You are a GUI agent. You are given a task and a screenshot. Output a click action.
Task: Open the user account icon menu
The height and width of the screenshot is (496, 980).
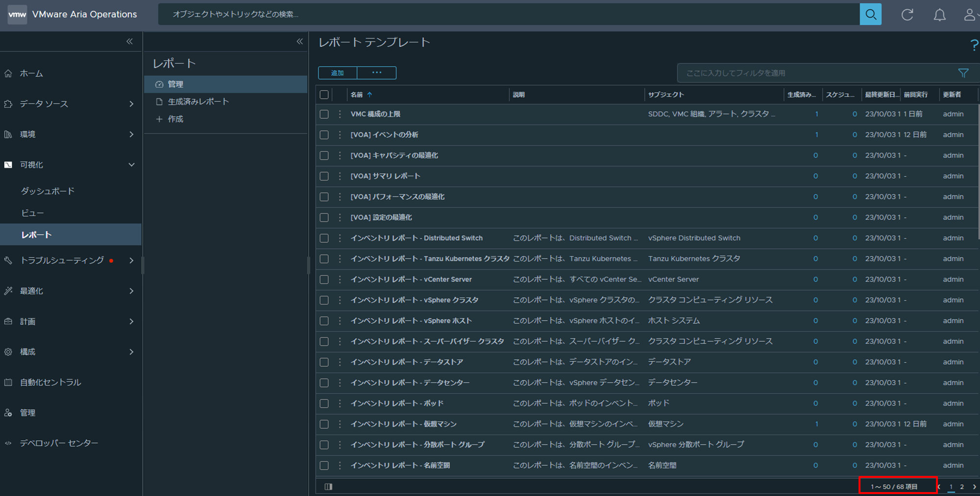[x=970, y=14]
